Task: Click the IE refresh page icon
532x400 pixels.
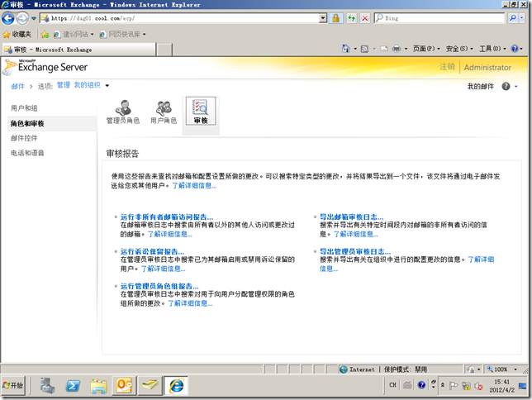Action: click(x=351, y=17)
